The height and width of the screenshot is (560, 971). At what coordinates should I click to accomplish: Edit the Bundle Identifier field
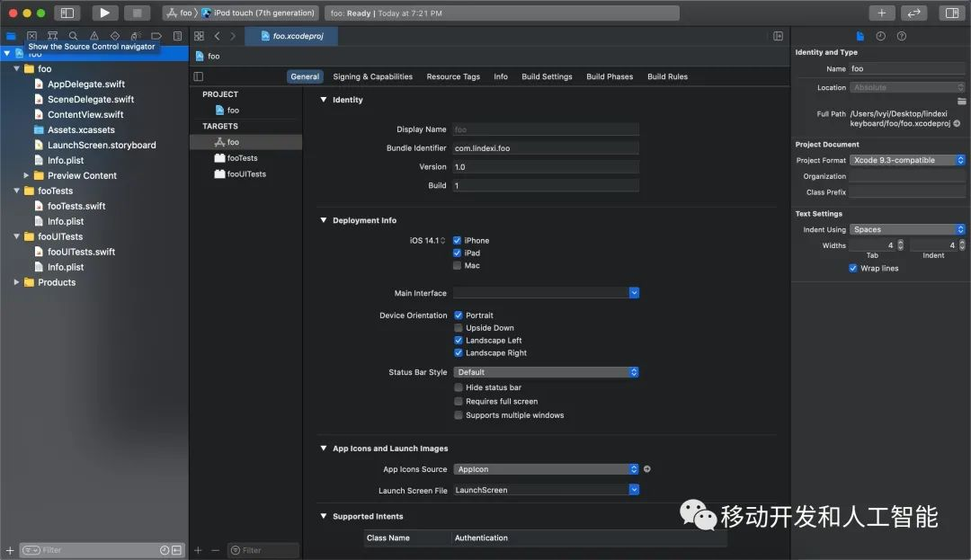(x=546, y=148)
